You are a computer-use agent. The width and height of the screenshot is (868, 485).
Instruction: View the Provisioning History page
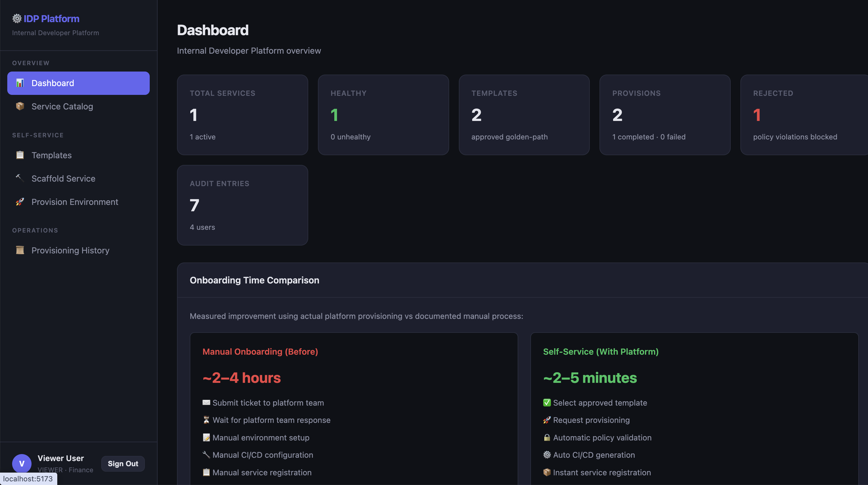(78, 250)
